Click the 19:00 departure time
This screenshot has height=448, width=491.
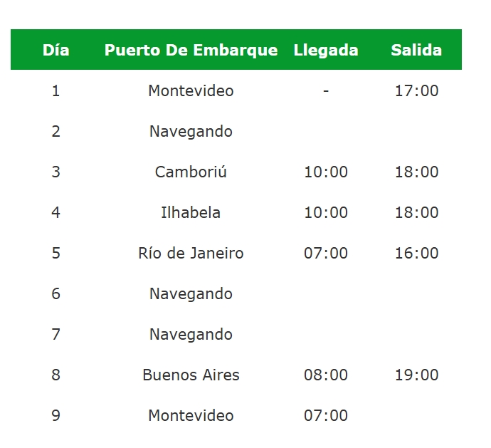coord(416,375)
